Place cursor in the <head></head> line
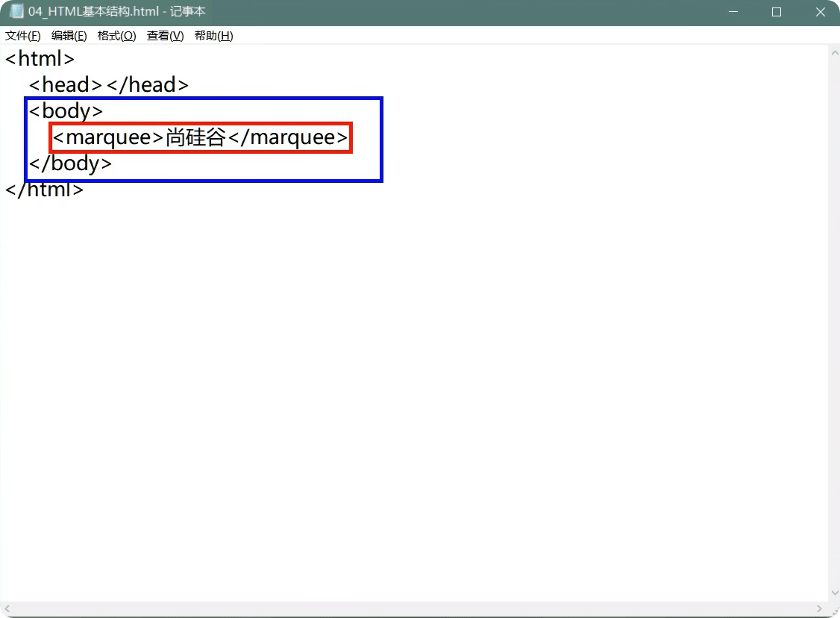Screen dimensions: 840x618 point(109,85)
